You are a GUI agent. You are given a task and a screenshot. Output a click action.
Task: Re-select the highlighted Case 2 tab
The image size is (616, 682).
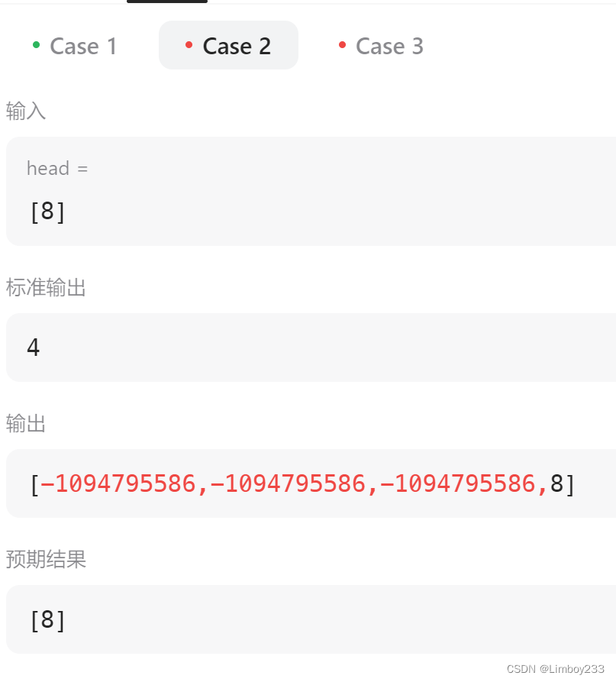click(237, 46)
